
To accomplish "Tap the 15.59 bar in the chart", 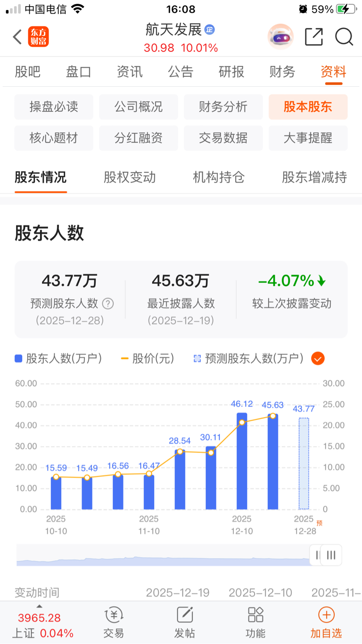I will coord(56,493).
